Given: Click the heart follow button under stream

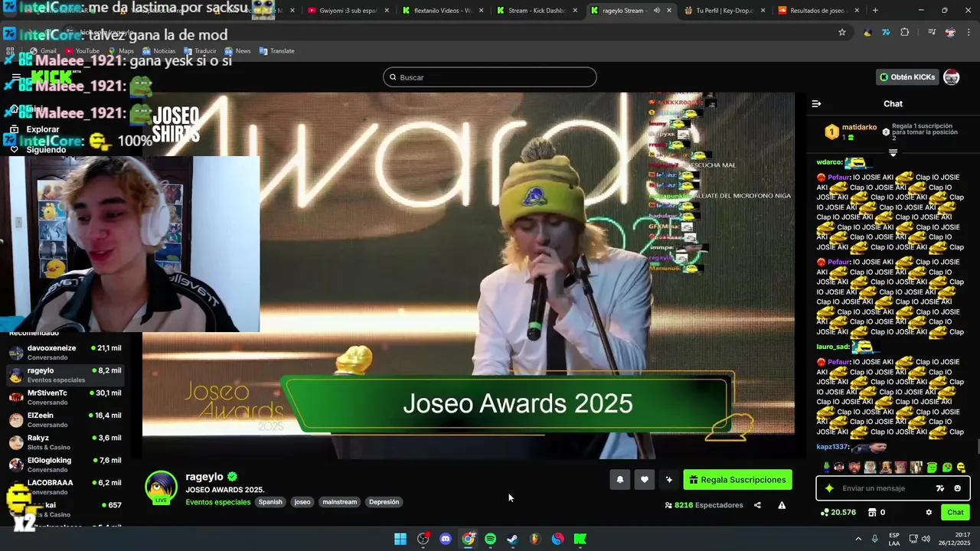Looking at the screenshot, I should tap(645, 480).
